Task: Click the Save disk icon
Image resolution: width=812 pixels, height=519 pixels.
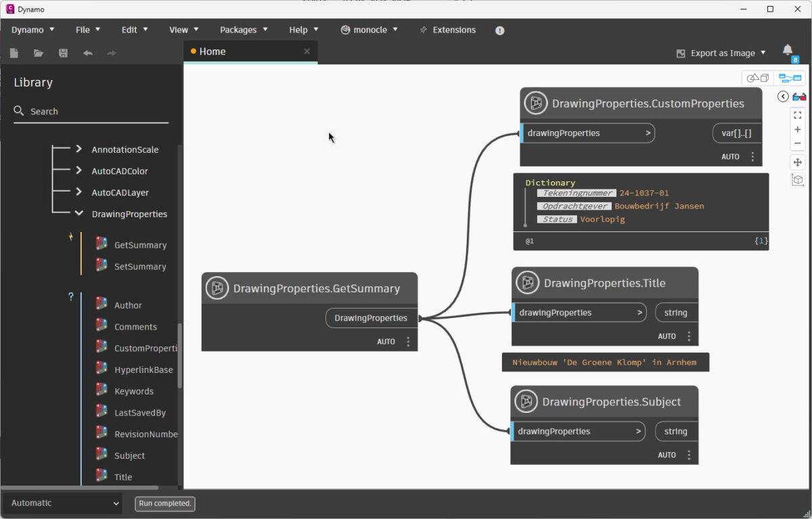Action: pos(63,53)
